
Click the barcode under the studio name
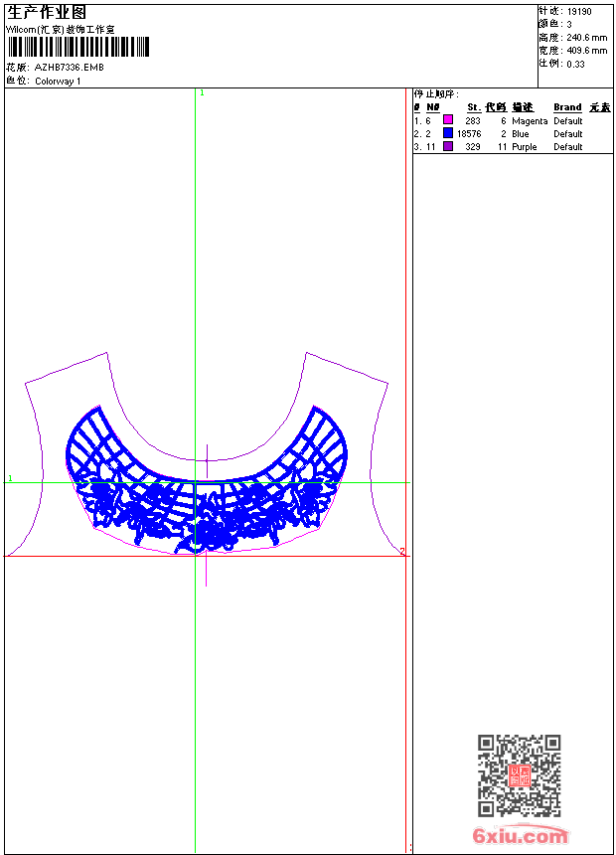tap(77, 47)
